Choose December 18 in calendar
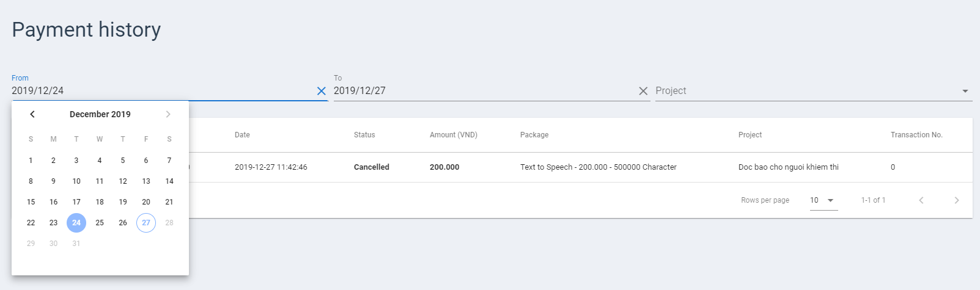This screenshot has height=290, width=980. [100, 202]
